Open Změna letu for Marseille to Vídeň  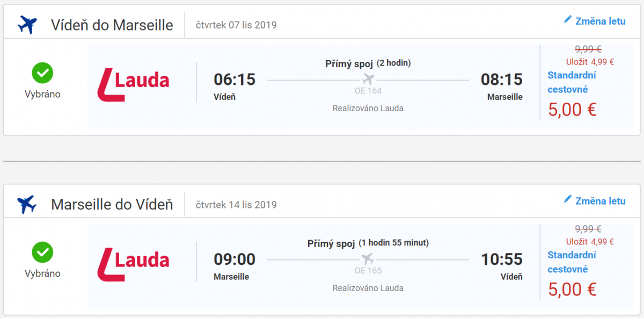(x=600, y=201)
